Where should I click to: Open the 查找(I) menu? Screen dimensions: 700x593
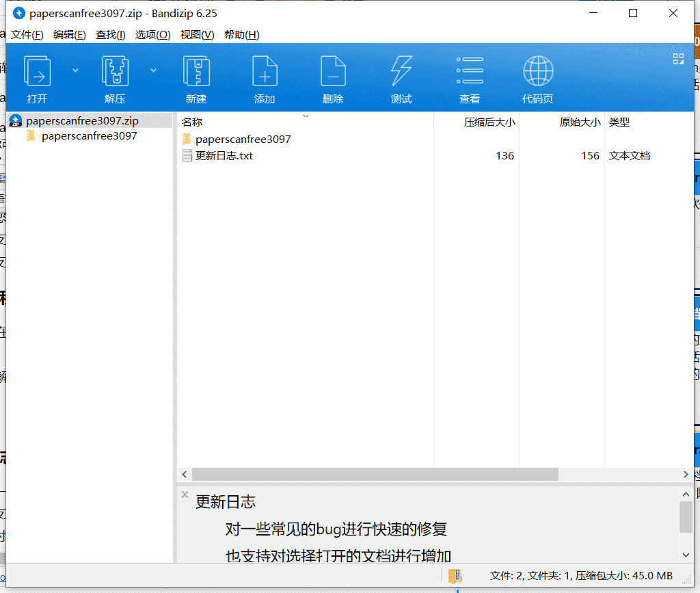pyautogui.click(x=110, y=35)
